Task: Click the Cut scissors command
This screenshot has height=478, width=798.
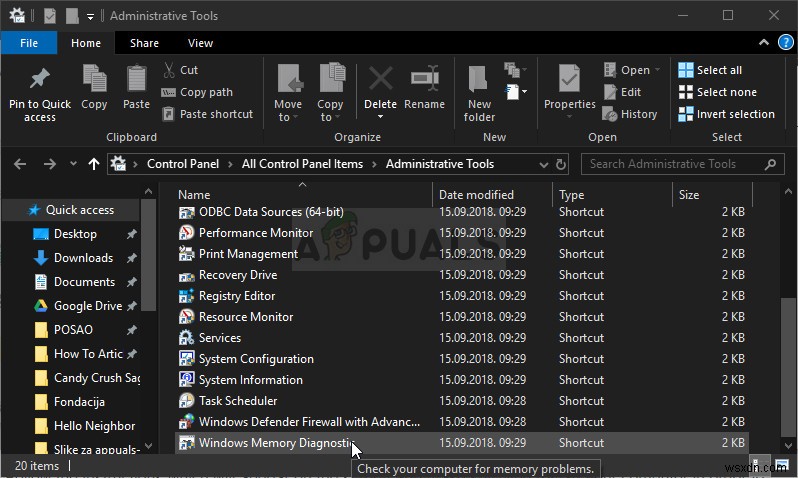Action: point(180,70)
